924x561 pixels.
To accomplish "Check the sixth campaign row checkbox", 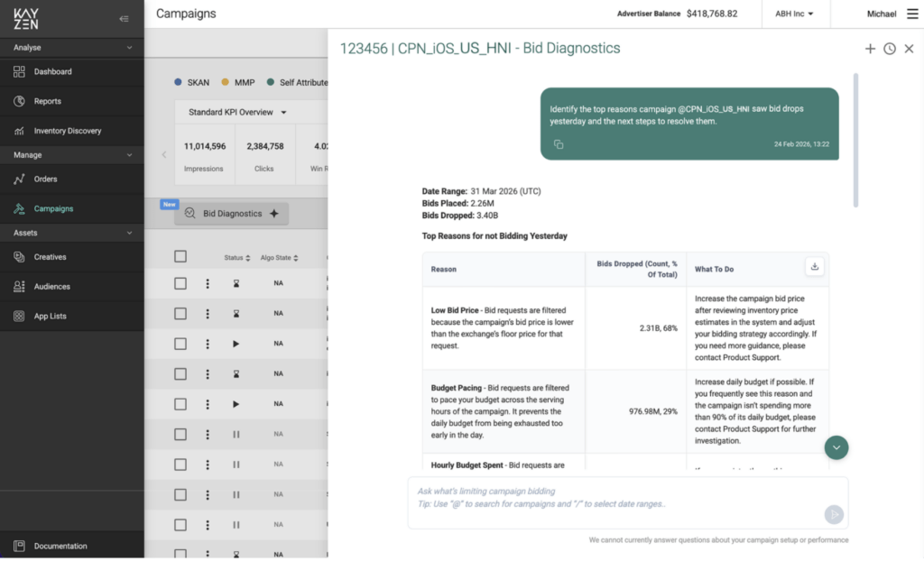I will pos(180,435).
